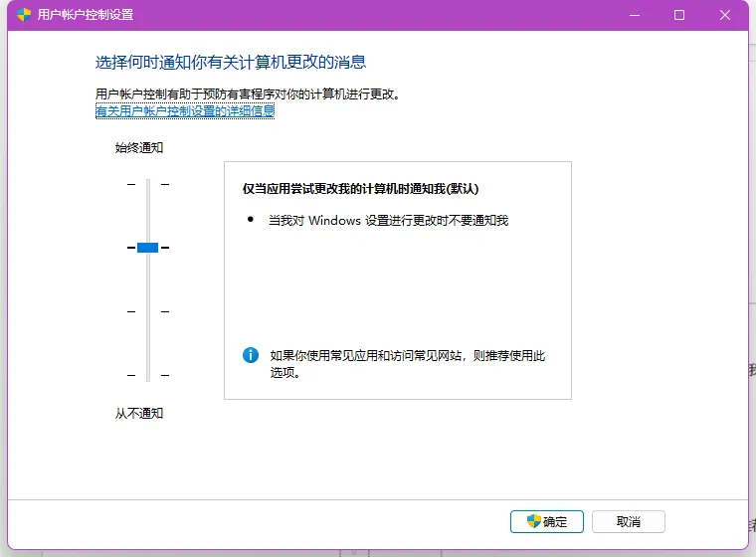Close the 用户帐户控制设置 window
Screen dimensions: 756x557
pyautogui.click(x=724, y=15)
